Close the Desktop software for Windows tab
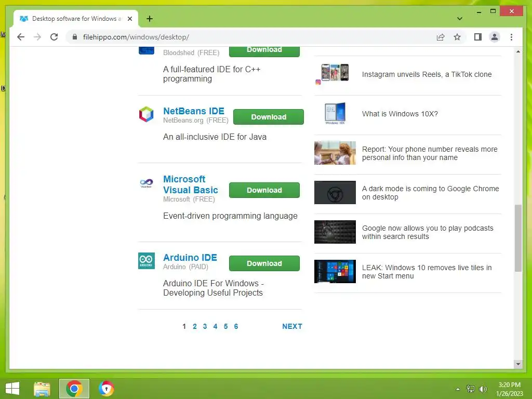 point(129,19)
